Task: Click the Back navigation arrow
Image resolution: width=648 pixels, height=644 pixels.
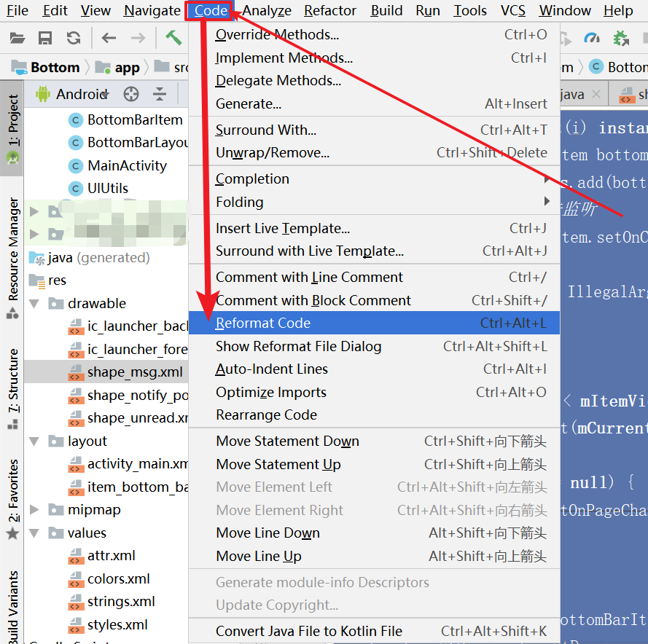Action: (109, 39)
